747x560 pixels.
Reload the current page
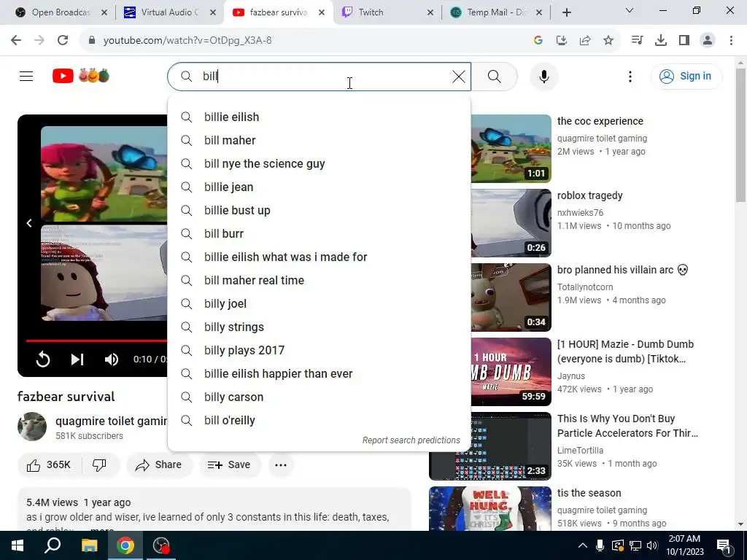pyautogui.click(x=63, y=40)
